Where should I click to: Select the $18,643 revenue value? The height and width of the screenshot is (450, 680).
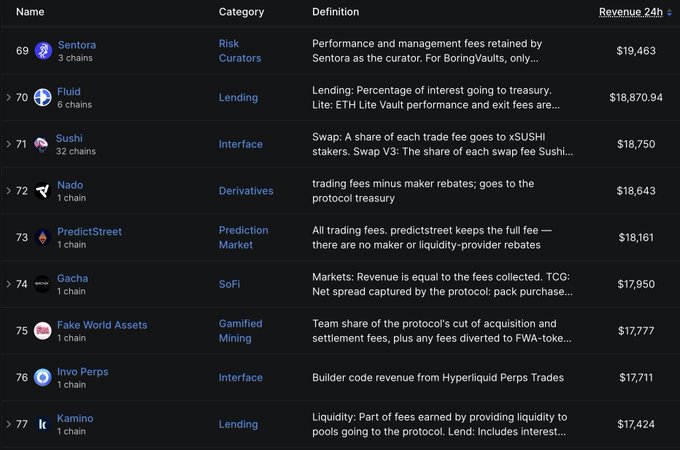coord(636,191)
